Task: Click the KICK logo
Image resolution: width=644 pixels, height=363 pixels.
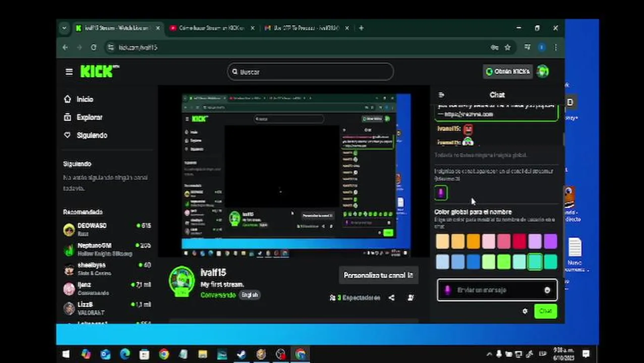Action: pos(99,71)
